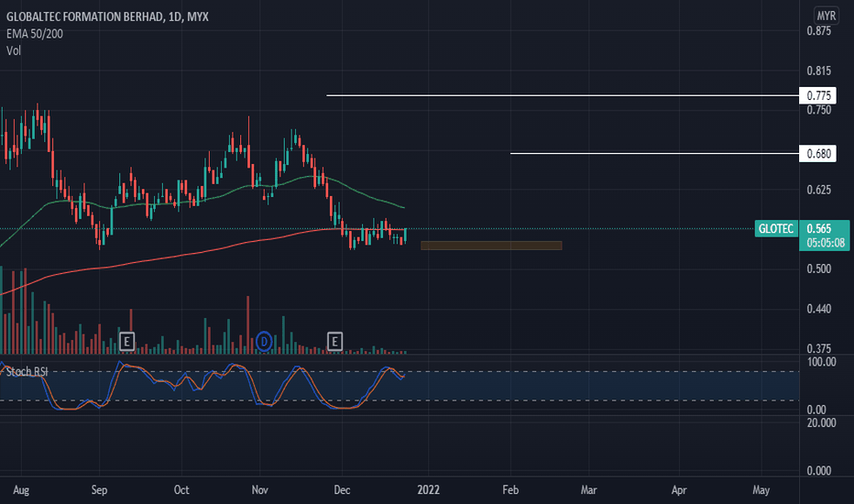Click the Feb label on time axis
Viewport: 854px width, 504px height.
pyautogui.click(x=510, y=490)
